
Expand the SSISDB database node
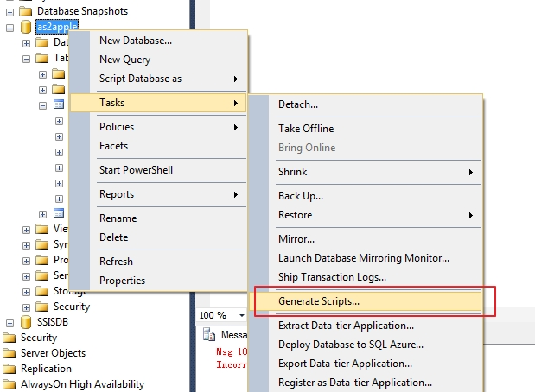click(x=10, y=323)
